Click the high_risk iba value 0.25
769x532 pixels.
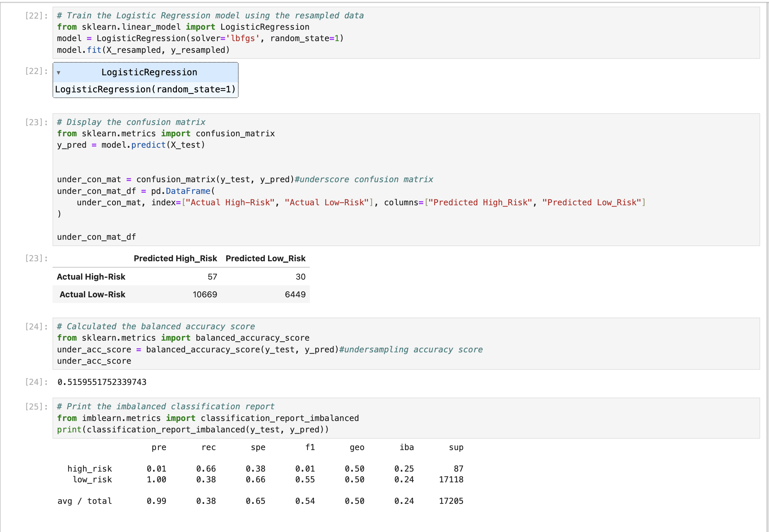pyautogui.click(x=404, y=469)
